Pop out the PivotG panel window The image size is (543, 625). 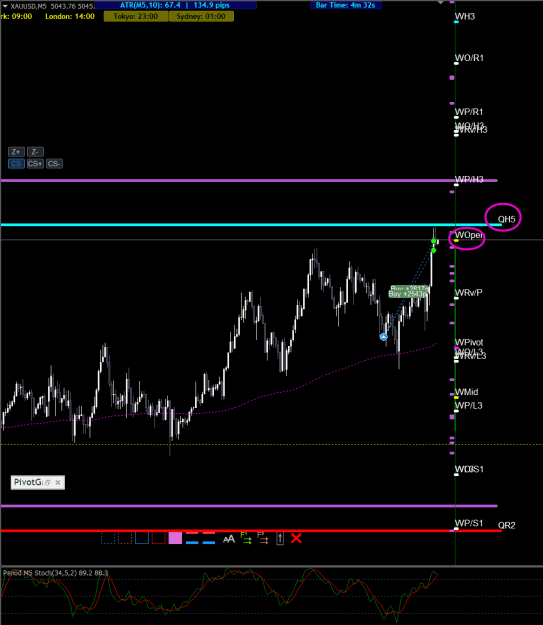[x=47, y=483]
